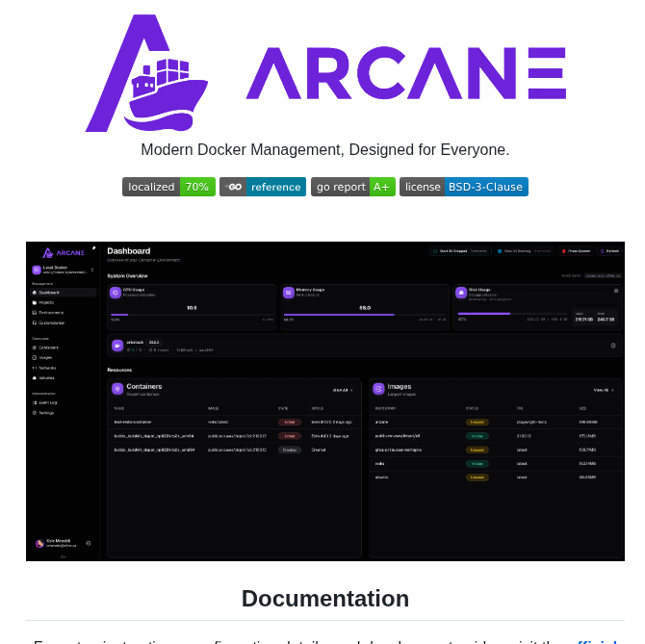This screenshot has width=645, height=644.
Task: Open the Go reference badge
Action: tap(263, 187)
